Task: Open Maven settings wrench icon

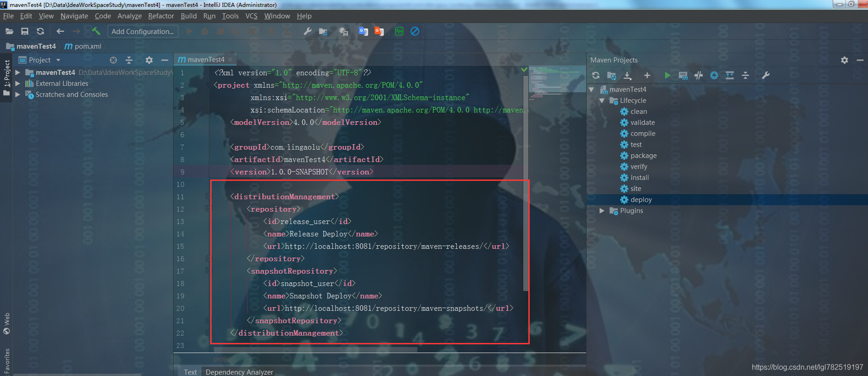Action: tap(766, 75)
